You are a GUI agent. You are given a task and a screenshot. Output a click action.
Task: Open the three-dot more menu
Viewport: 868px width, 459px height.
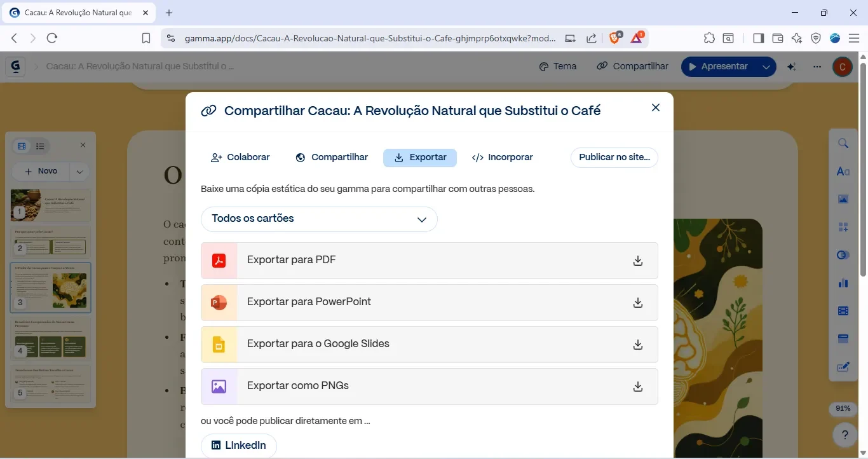tap(817, 67)
